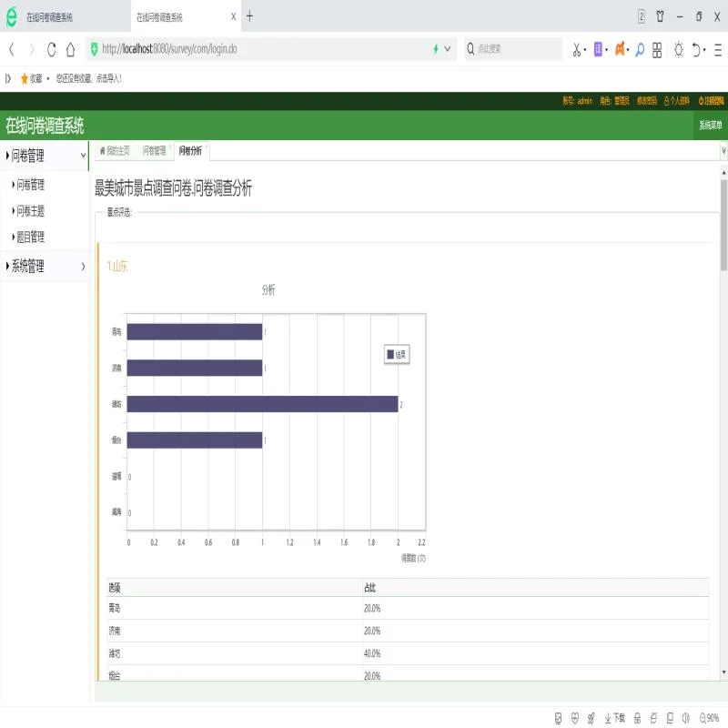Switch day/night mode with the sun icon
This screenshot has height=728, width=728.
coord(678,50)
